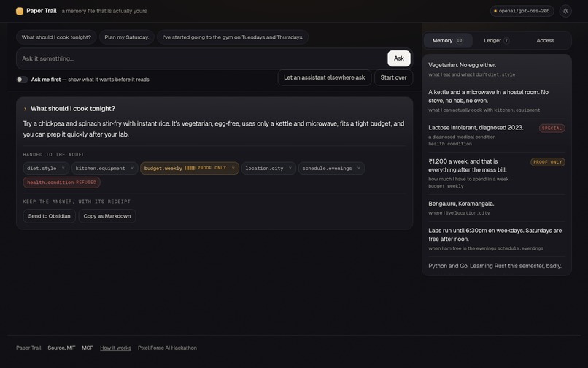Switch to the Memory tab

click(x=448, y=41)
